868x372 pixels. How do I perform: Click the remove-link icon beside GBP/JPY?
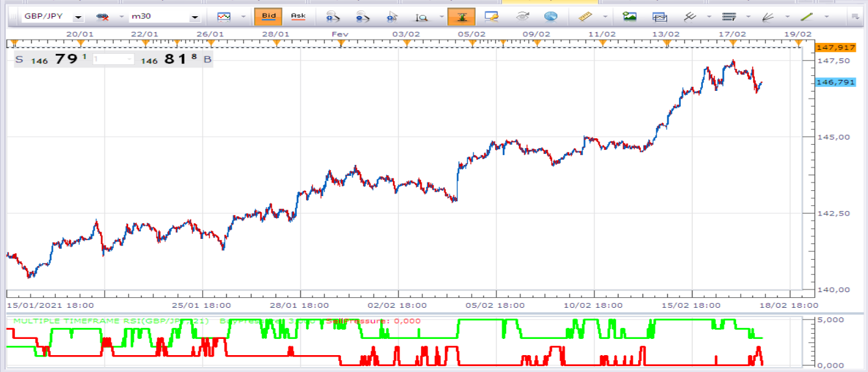click(x=103, y=17)
